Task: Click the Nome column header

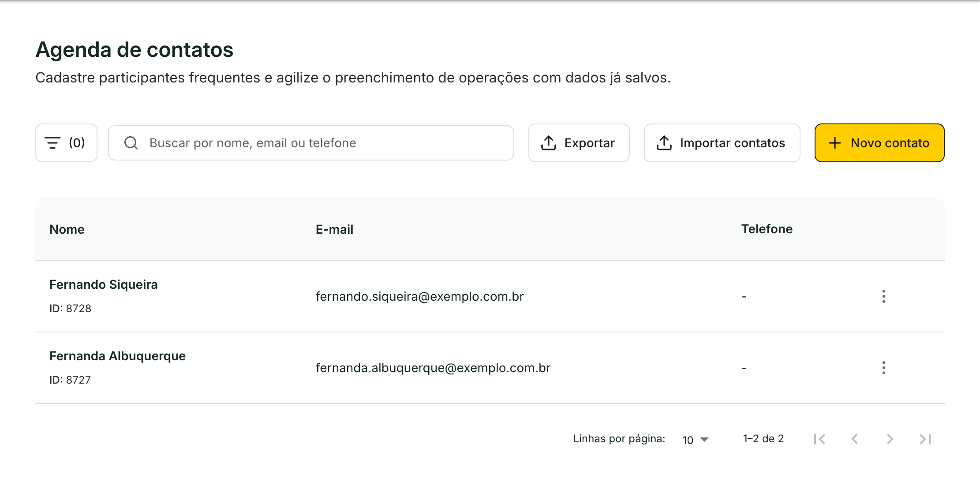Action: (x=67, y=229)
